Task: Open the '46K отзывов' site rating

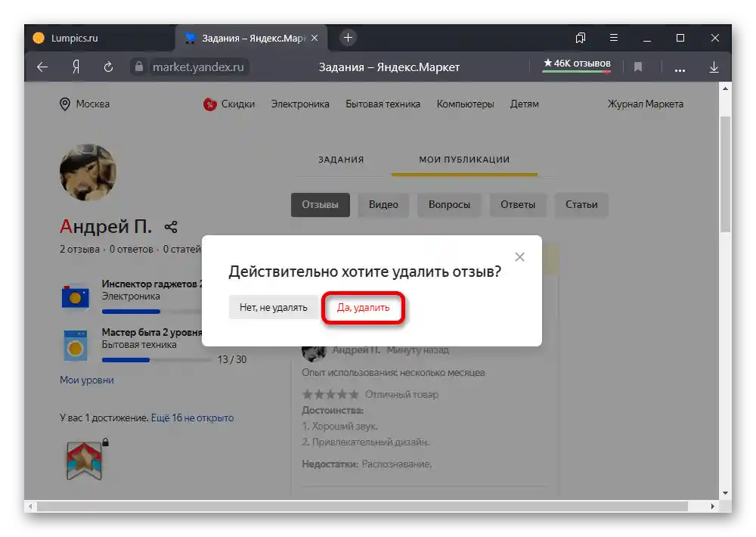Action: (x=577, y=64)
